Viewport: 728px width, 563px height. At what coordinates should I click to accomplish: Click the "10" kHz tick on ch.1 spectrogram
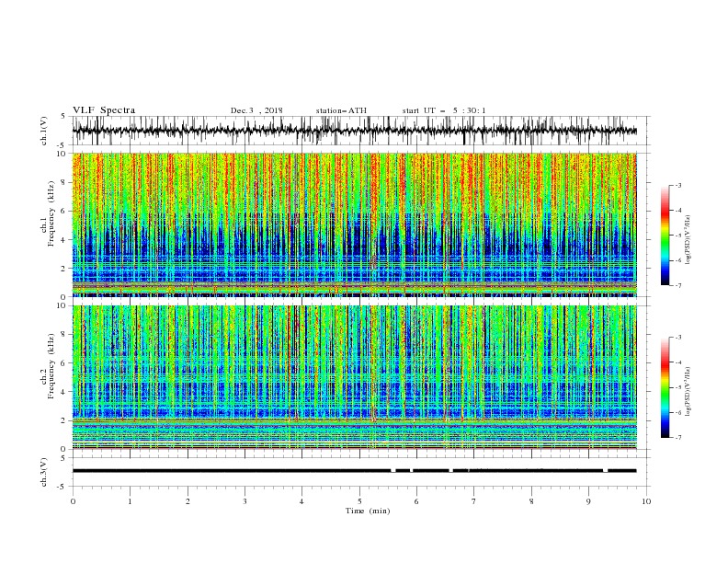point(63,154)
